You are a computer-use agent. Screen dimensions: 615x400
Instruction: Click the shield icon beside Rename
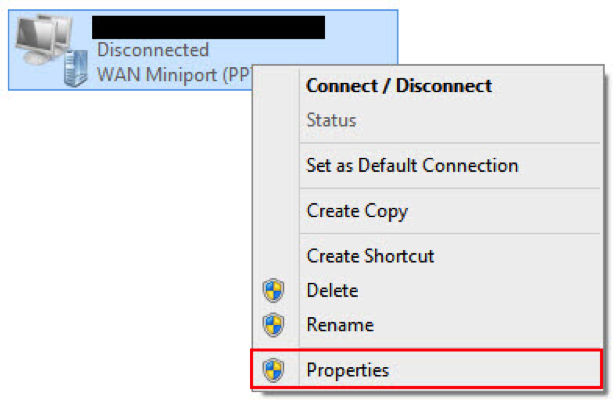[273, 325]
